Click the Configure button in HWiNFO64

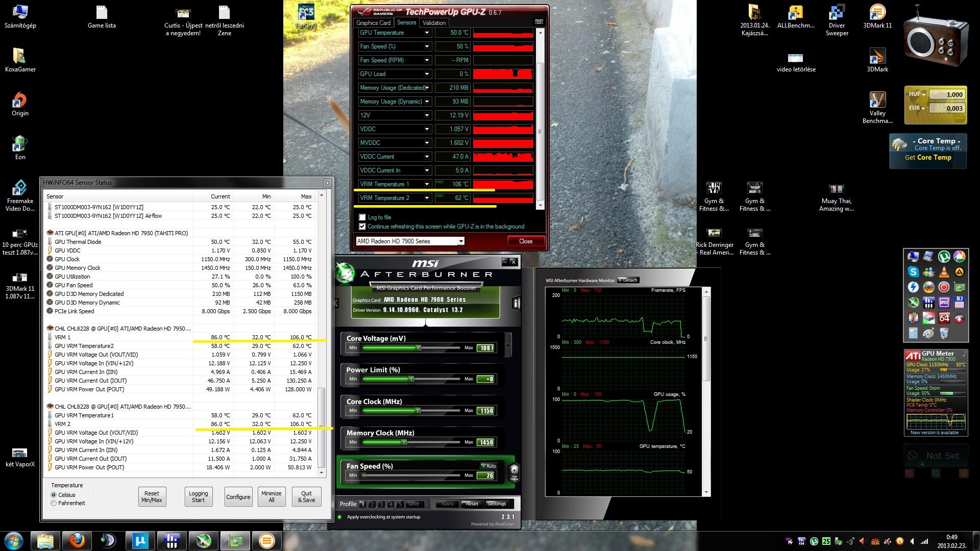[238, 496]
